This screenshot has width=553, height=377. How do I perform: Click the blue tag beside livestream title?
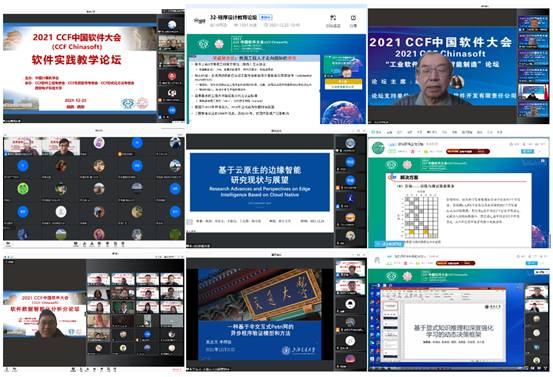point(266,17)
